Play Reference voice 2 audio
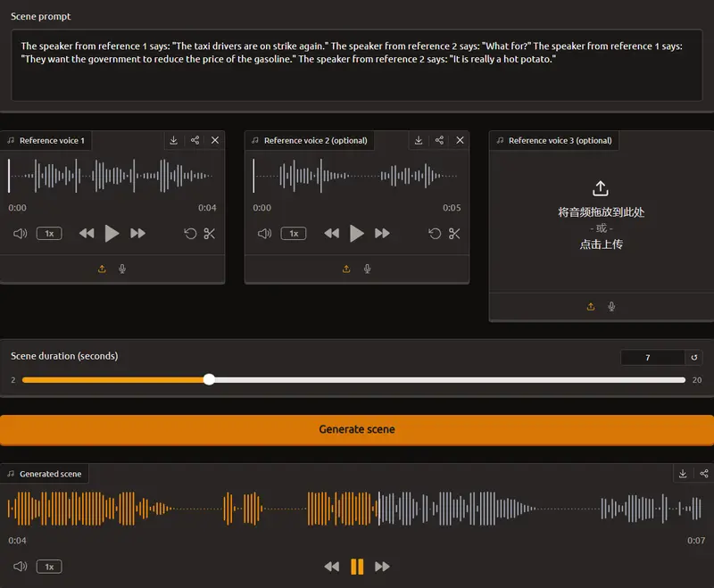The width and height of the screenshot is (714, 588). click(x=356, y=234)
